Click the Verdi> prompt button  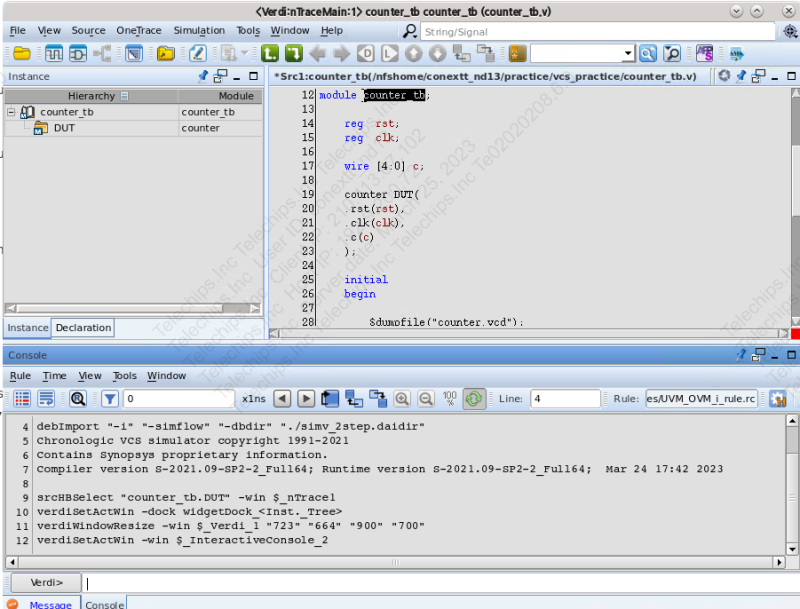click(46, 582)
